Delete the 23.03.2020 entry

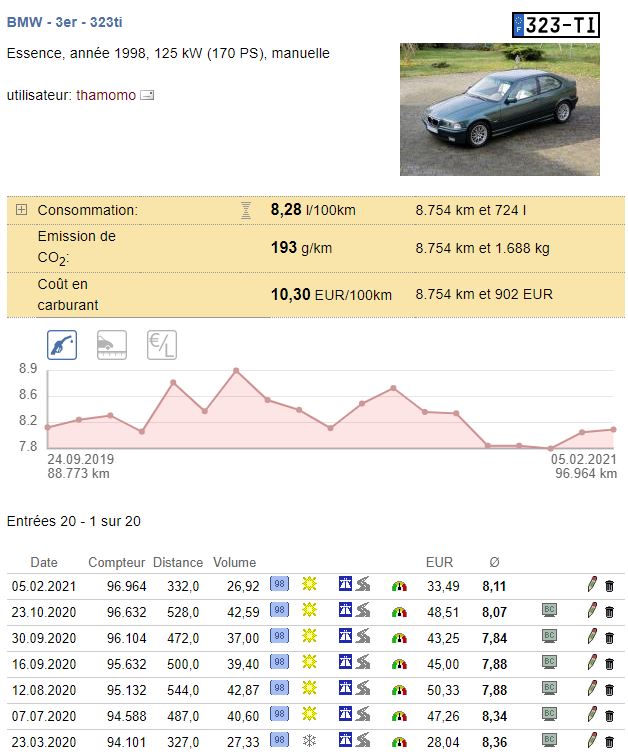(609, 742)
